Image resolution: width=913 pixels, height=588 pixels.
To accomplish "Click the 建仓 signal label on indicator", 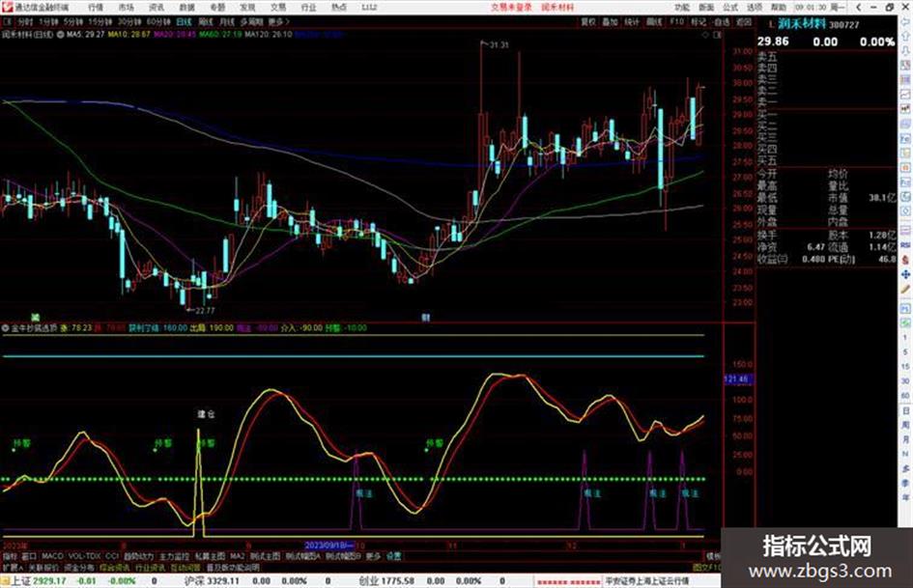I will 206,414.
